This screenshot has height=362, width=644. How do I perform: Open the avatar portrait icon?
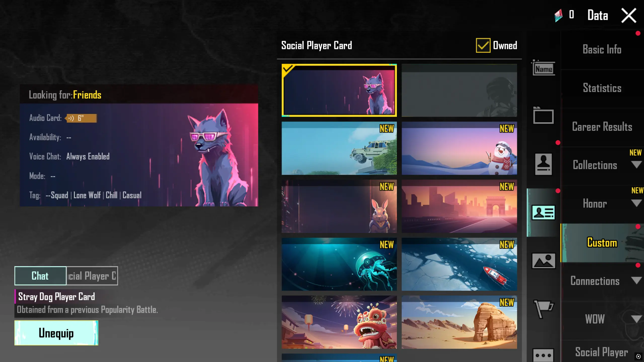coord(543,164)
